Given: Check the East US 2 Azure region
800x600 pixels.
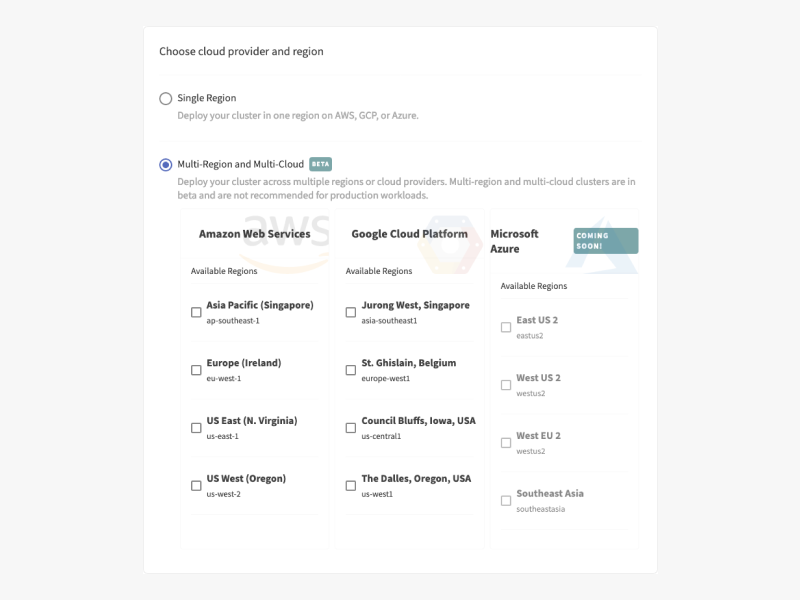Looking at the screenshot, I should tap(506, 327).
